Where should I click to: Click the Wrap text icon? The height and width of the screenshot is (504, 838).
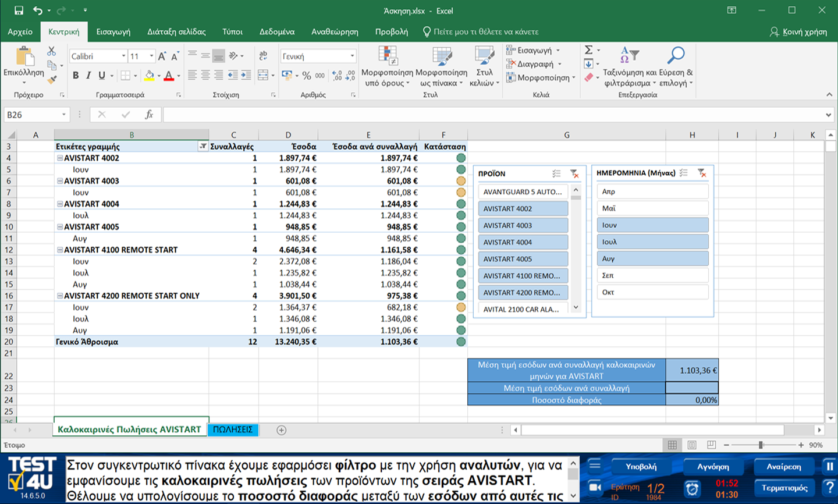[x=263, y=56]
